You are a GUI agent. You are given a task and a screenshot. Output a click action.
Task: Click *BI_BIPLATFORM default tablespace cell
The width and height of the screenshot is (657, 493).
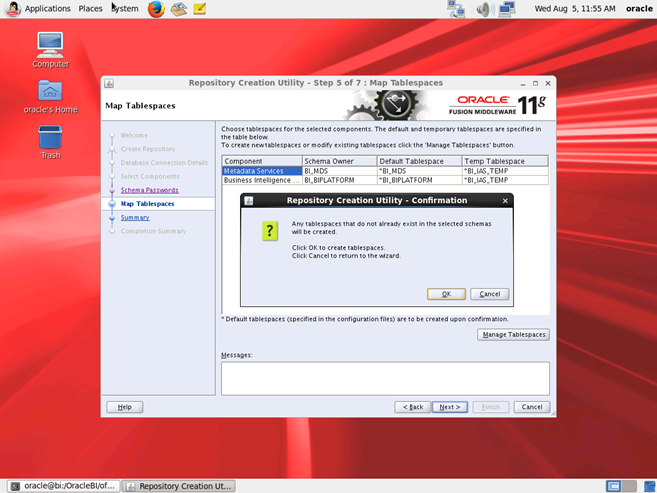(x=419, y=180)
